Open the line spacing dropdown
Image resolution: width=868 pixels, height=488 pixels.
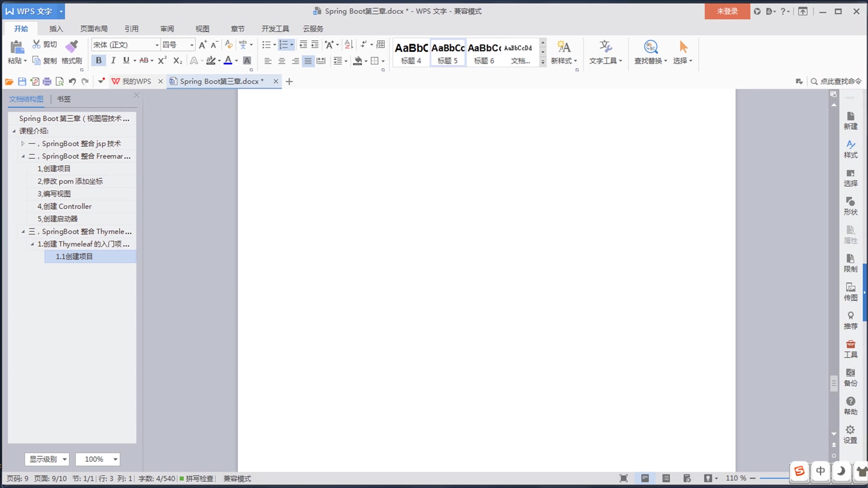coord(340,61)
